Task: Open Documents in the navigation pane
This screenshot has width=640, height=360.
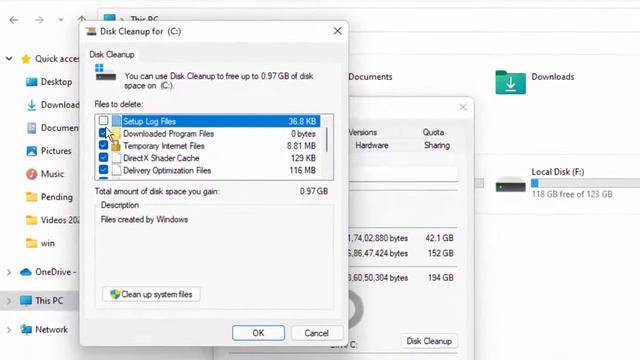Action: click(60, 128)
